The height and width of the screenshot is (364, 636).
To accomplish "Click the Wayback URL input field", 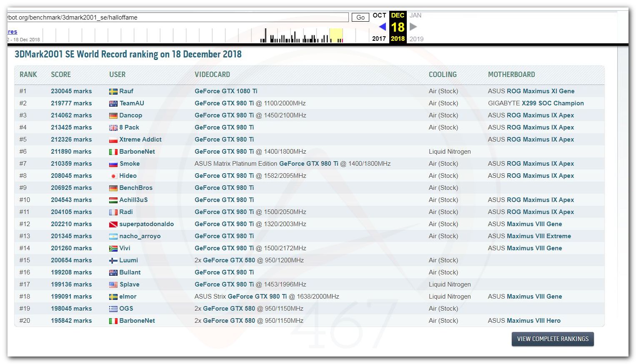I will pyautogui.click(x=178, y=17).
